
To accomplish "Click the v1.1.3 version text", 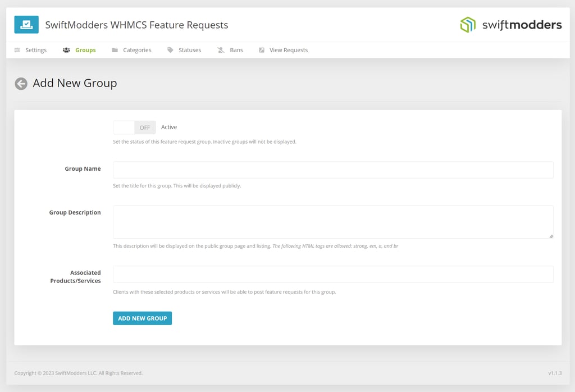I will [x=555, y=373].
